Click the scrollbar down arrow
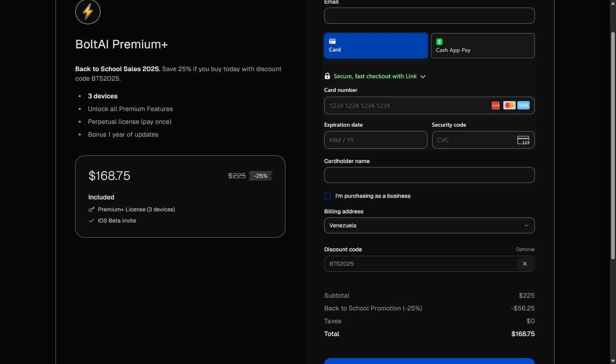 coord(613,361)
